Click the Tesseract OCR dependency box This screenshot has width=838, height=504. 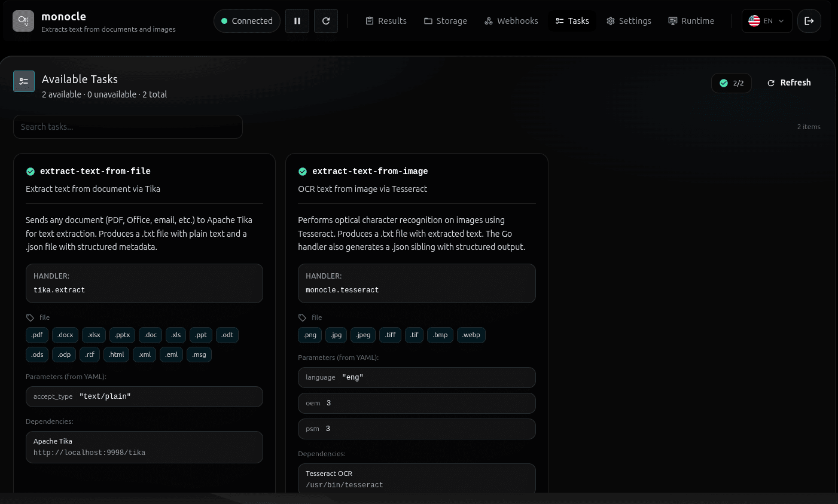coord(417,479)
